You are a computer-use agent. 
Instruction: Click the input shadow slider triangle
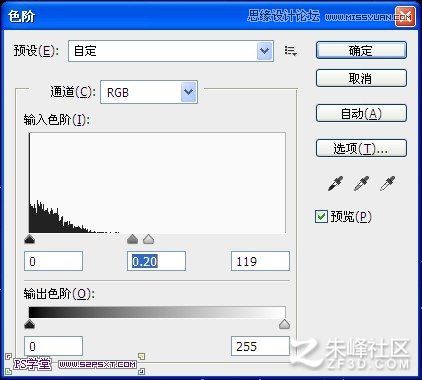pyautogui.click(x=30, y=239)
